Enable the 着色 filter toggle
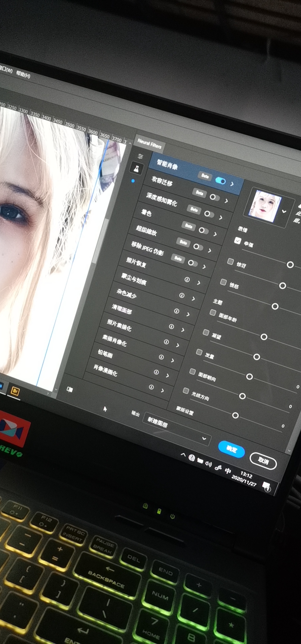Screen dimensions: 301x644 (203, 230)
